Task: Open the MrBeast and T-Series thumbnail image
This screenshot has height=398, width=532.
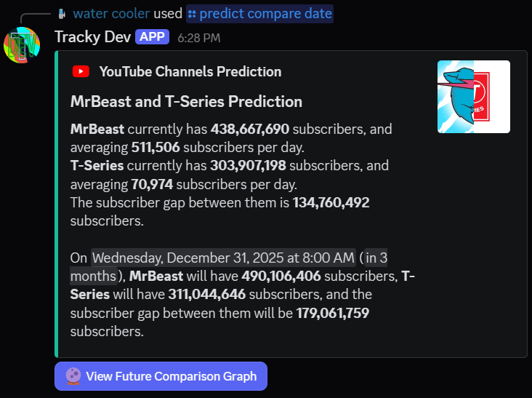Action: tap(473, 96)
